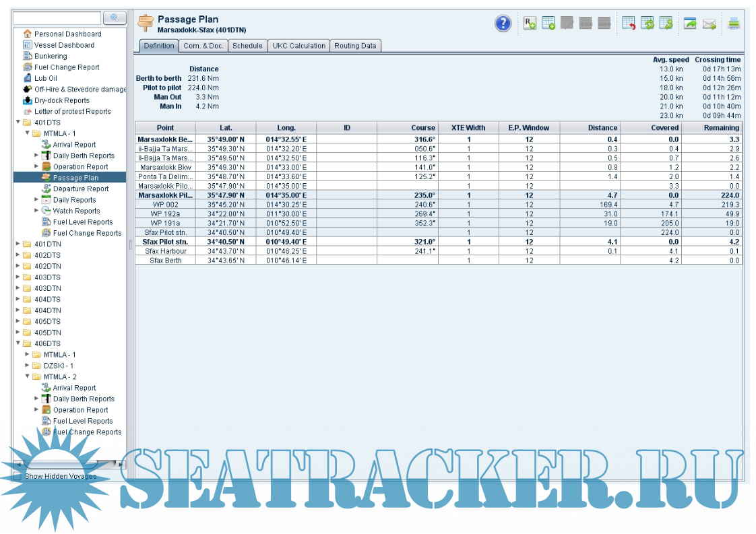Open the Schedule tab
Screen dimensions: 756x534
(247, 46)
